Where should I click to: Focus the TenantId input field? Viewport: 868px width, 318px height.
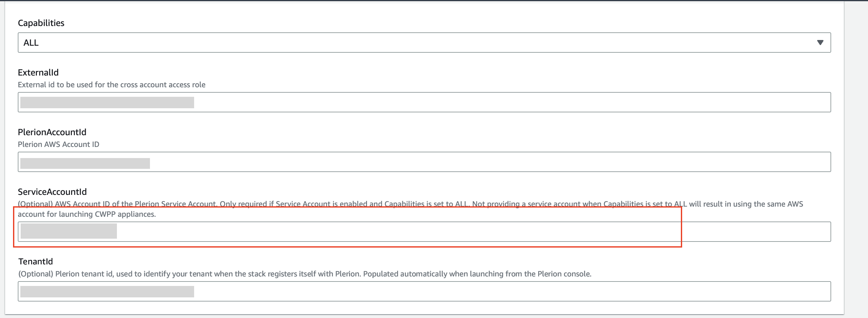[424, 291]
